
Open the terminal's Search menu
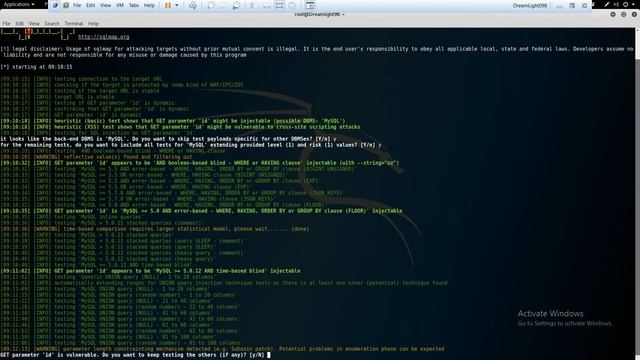click(x=52, y=24)
